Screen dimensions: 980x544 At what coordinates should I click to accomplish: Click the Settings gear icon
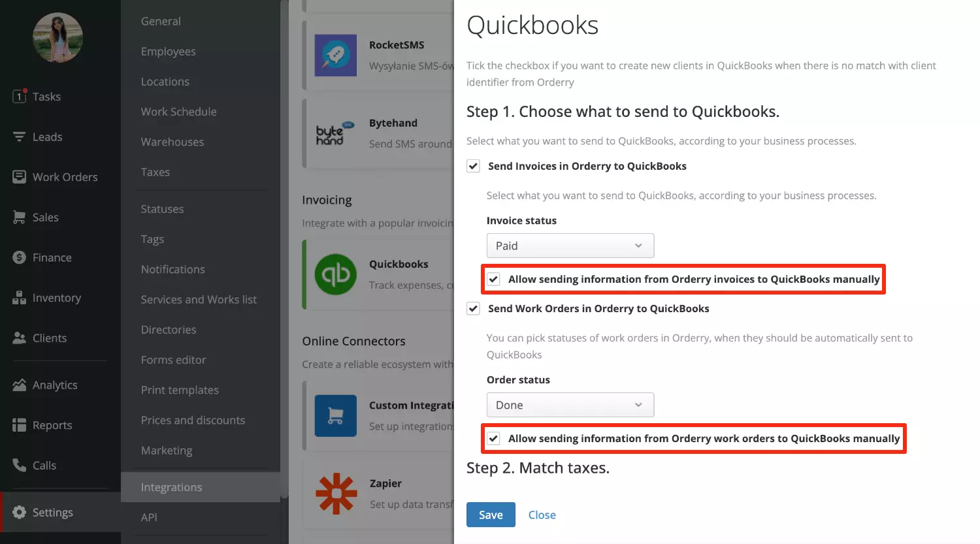20,512
